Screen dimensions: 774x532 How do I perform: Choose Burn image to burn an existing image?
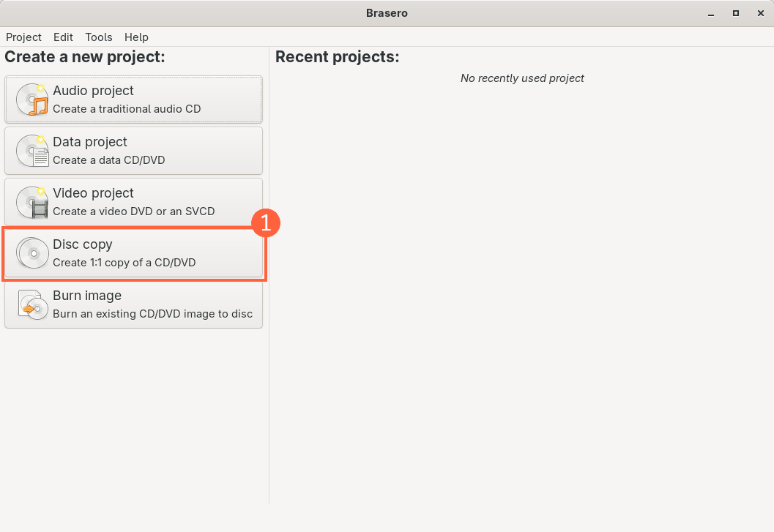coord(133,304)
